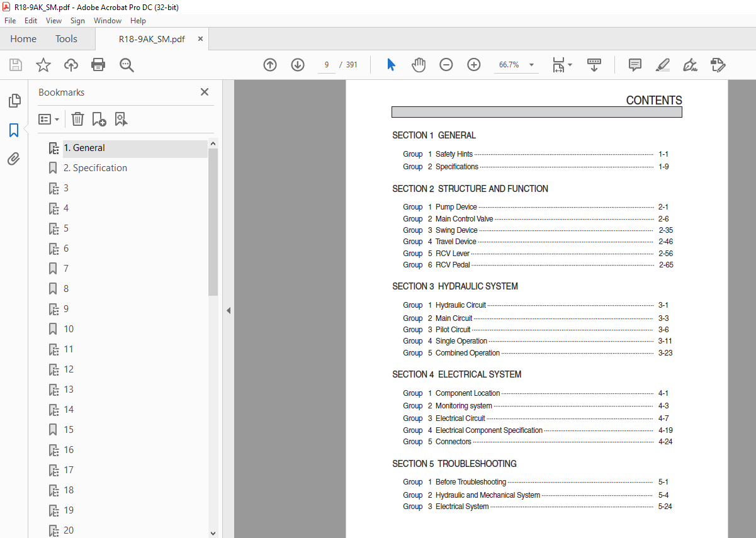Click 'Combined Operation' contents entry

[468, 353]
